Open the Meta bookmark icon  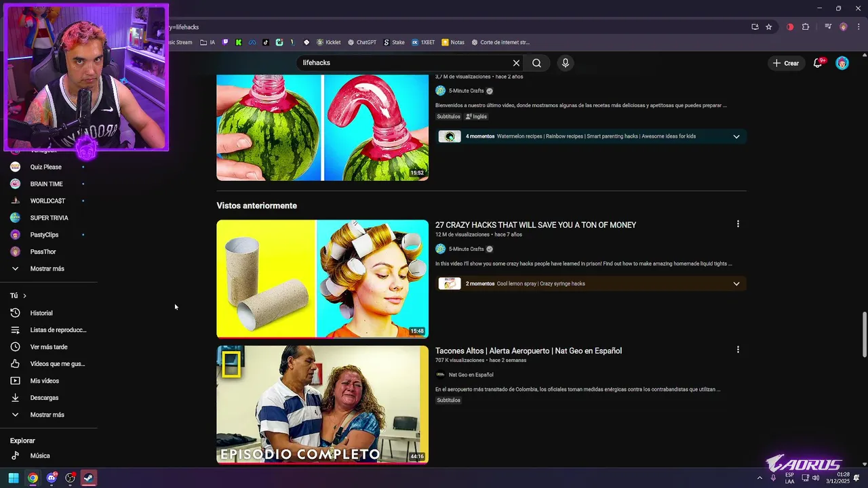(252, 42)
